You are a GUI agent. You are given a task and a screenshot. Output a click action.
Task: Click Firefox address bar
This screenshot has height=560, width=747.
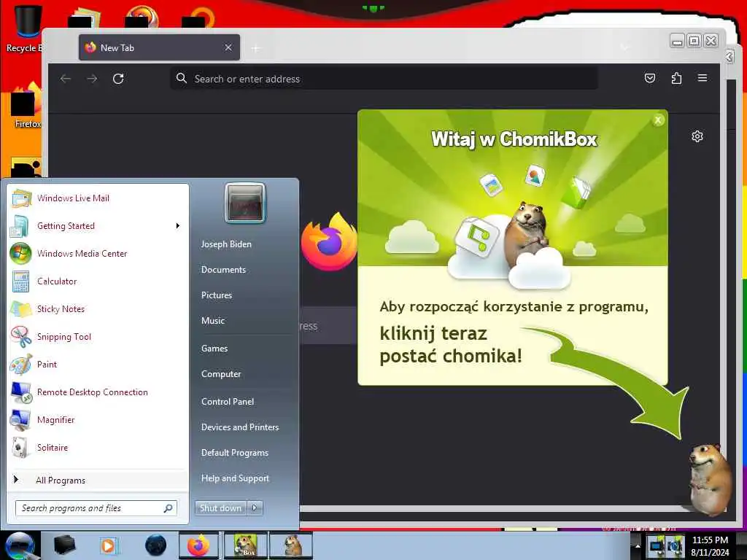(x=384, y=79)
